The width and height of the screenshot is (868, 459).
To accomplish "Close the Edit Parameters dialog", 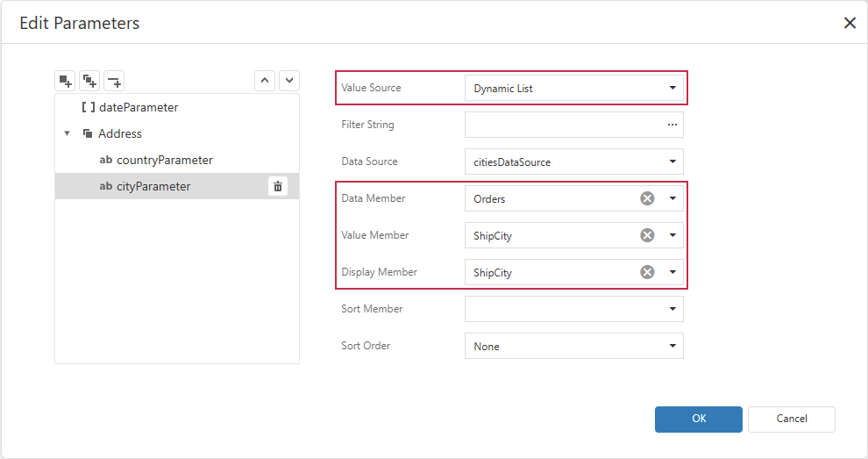I will tap(850, 23).
